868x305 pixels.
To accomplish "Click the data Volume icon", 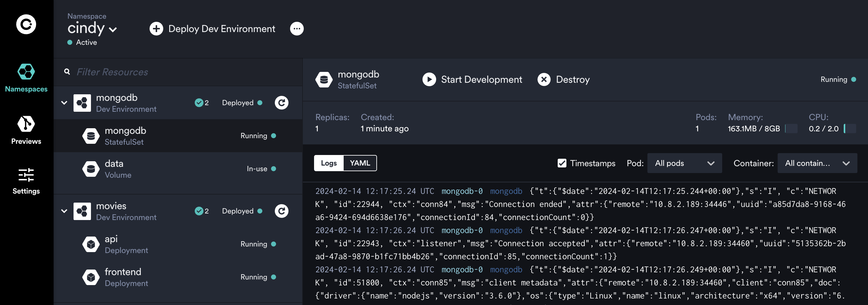I will pos(91,169).
